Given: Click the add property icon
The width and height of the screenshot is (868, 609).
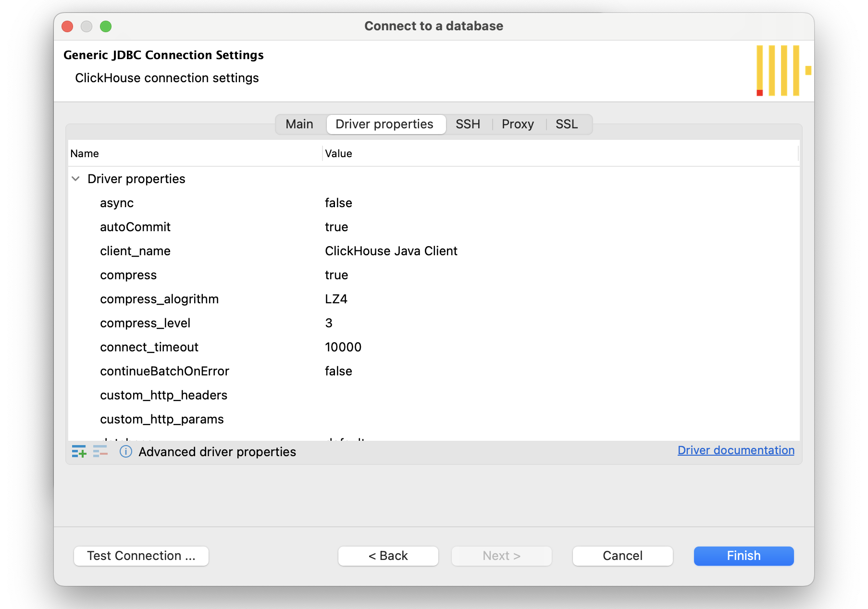Looking at the screenshot, I should pos(79,451).
